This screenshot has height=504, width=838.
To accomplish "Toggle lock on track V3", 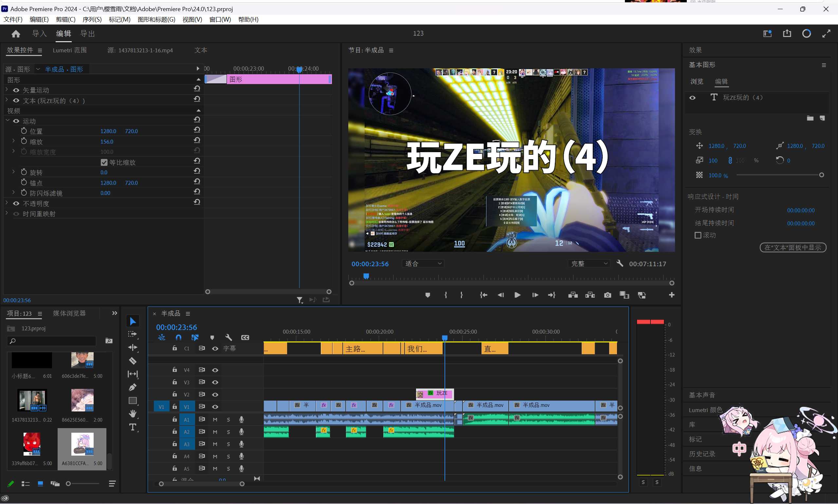I will [175, 382].
